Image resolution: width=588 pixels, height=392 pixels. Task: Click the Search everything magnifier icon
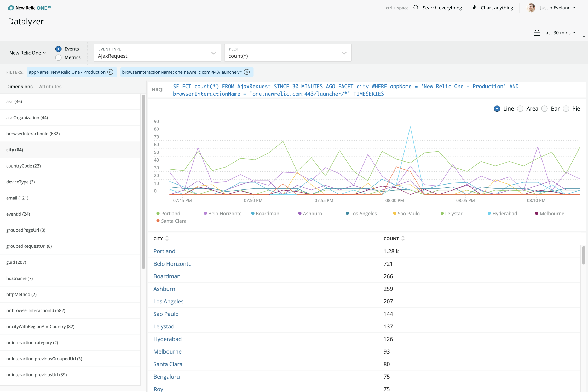(416, 8)
